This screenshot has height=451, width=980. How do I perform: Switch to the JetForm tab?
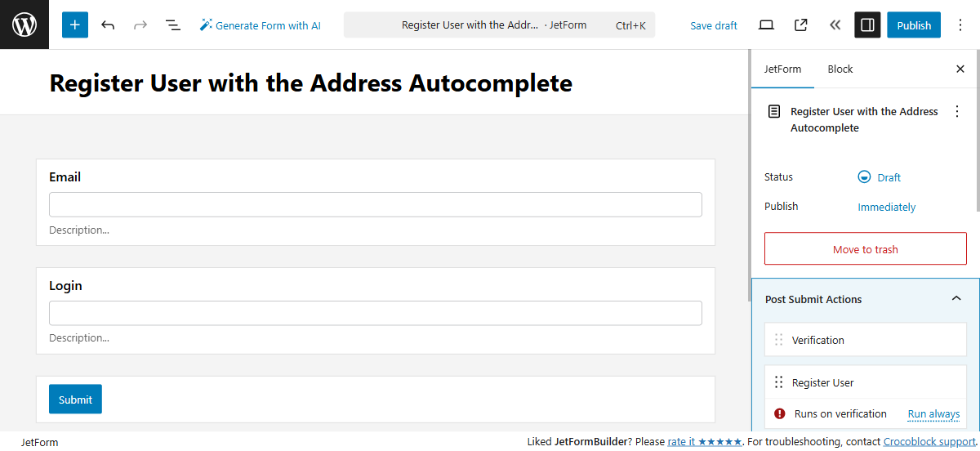[x=782, y=69]
